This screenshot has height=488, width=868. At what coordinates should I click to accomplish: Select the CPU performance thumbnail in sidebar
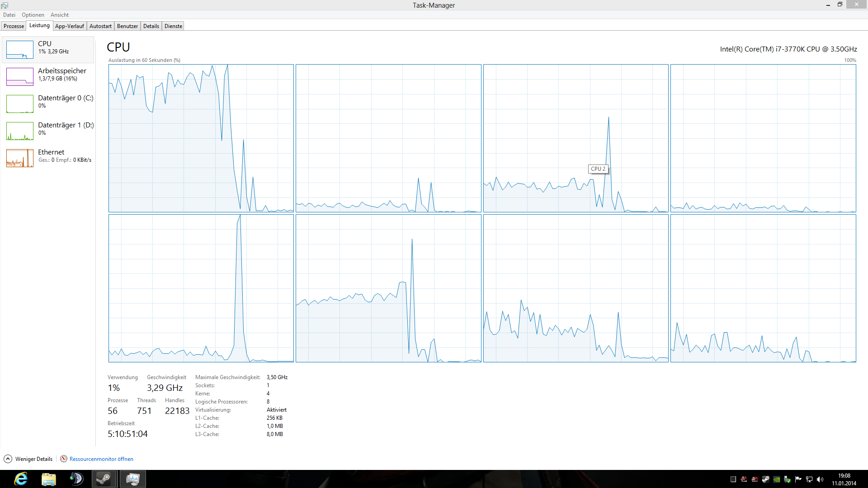point(20,50)
